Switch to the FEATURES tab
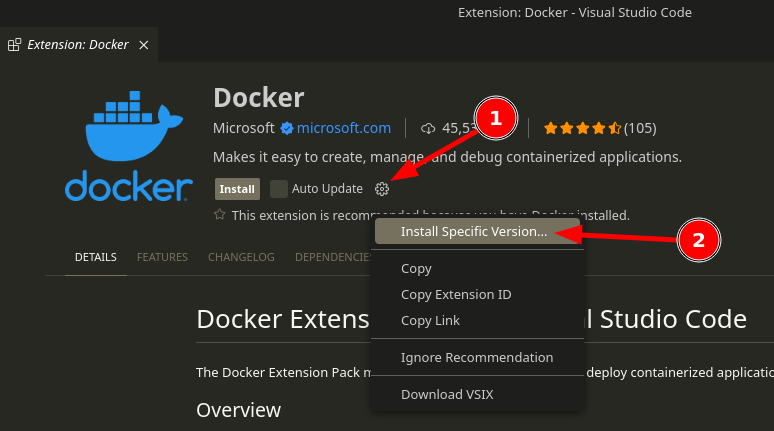This screenshot has height=431, width=774. pos(162,257)
